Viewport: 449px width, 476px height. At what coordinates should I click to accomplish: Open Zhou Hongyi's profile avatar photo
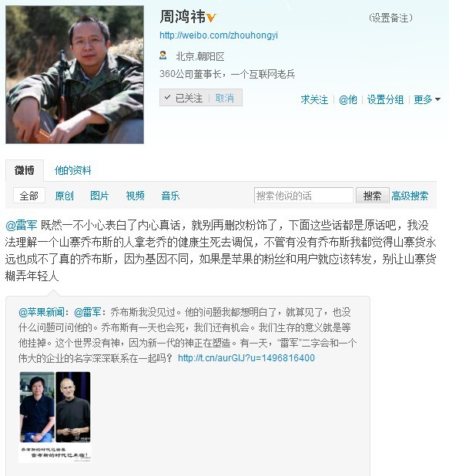point(75,75)
